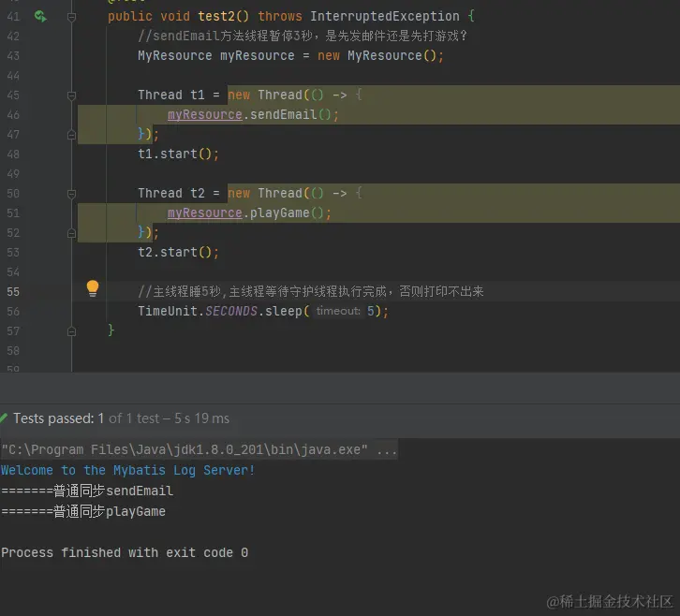Click the myResource reference in the sendEmail call
Screen dimensions: 680x616
coord(205,114)
